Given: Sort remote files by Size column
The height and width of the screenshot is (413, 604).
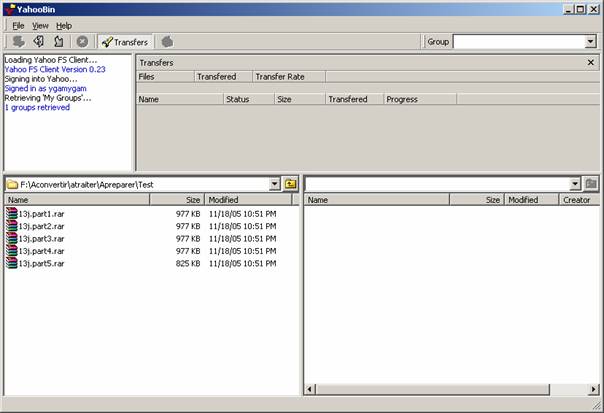Looking at the screenshot, I should pyautogui.click(x=477, y=200).
